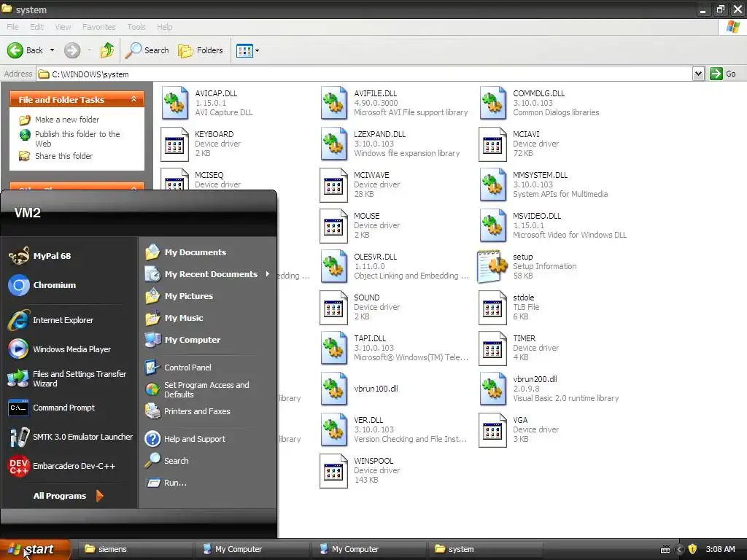Open My Computer from Start menu
The height and width of the screenshot is (560, 747).
[183, 340]
